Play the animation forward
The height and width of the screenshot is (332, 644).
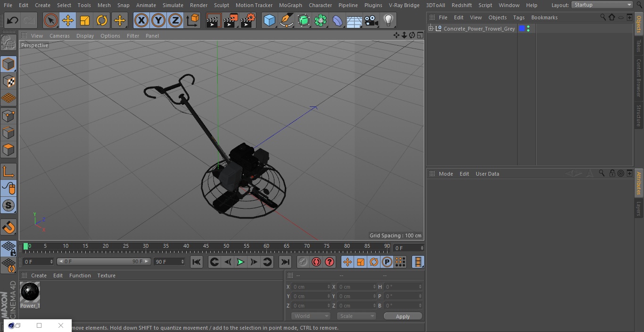tap(240, 262)
